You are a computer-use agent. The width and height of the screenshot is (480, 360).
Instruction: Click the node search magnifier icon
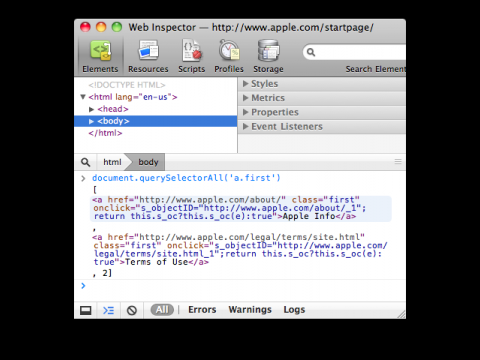coord(86,162)
